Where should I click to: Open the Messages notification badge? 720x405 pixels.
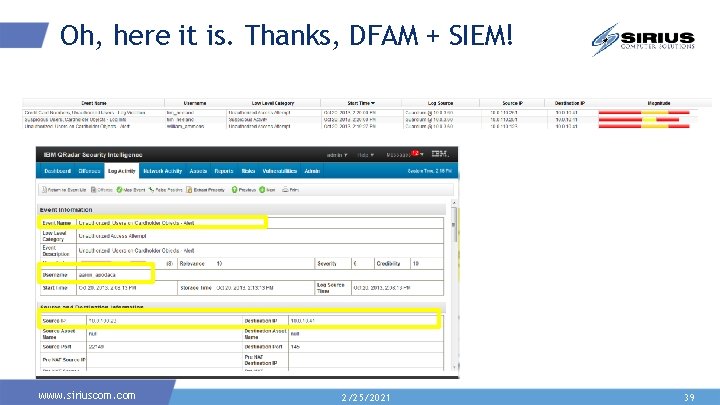415,153
